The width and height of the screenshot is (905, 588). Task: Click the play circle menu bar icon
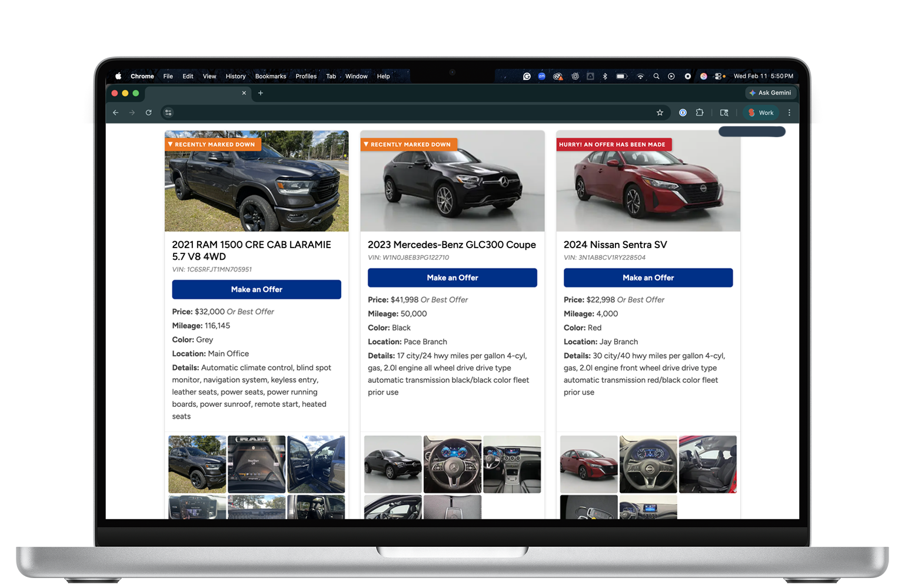[671, 76]
